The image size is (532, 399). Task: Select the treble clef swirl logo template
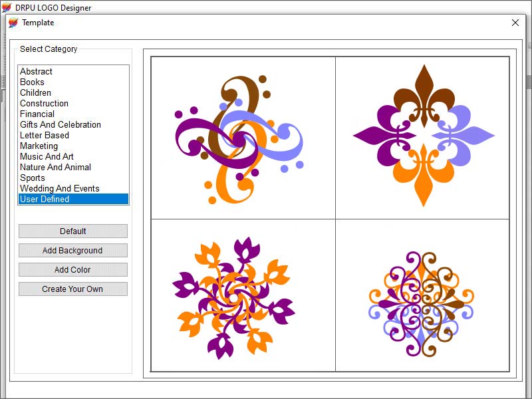(x=243, y=138)
